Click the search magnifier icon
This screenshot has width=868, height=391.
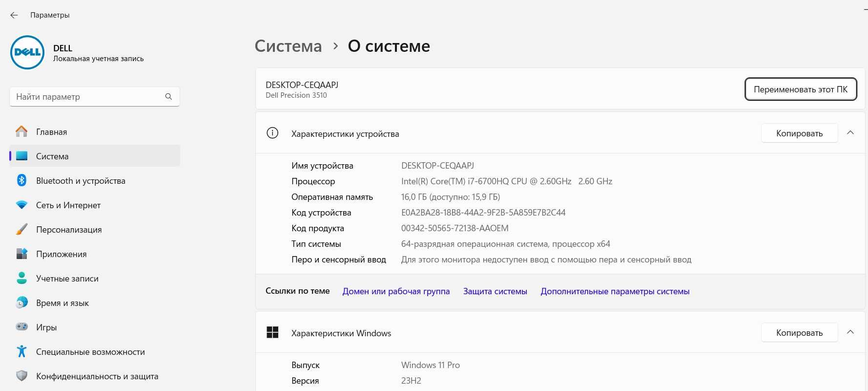coord(168,97)
